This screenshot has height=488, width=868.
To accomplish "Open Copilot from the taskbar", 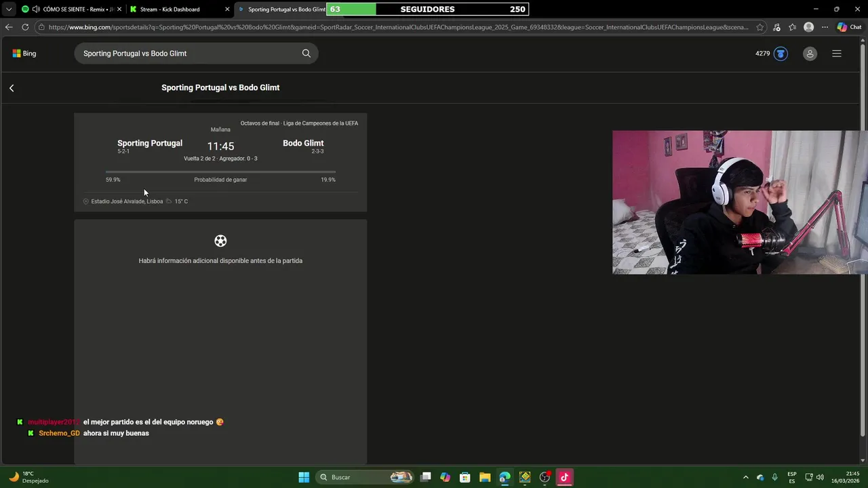I will [x=445, y=477].
